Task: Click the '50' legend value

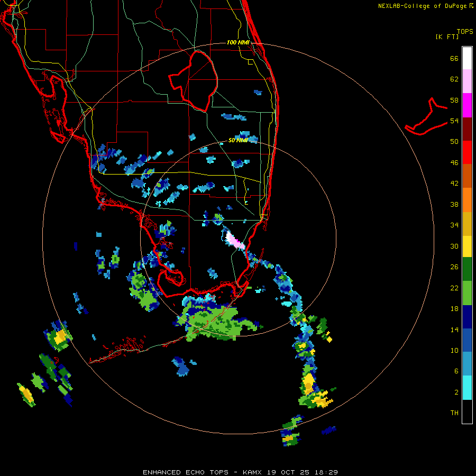Action: coord(454,142)
